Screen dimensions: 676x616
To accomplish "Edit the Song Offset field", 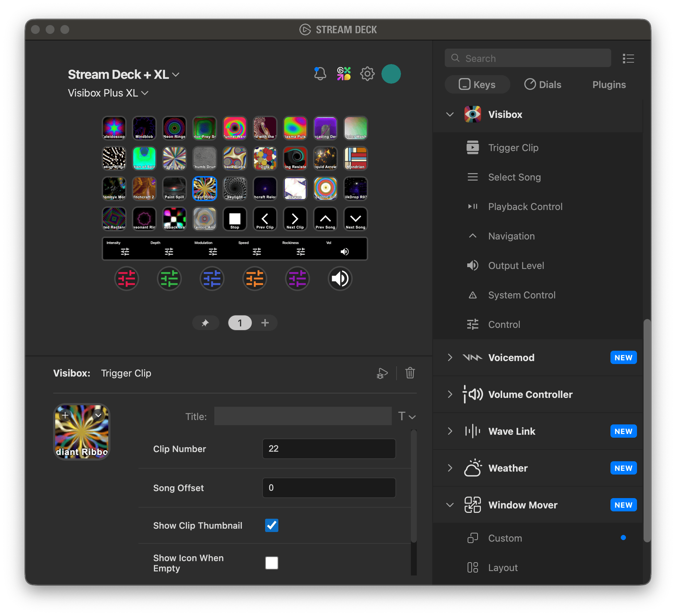I will coord(329,488).
